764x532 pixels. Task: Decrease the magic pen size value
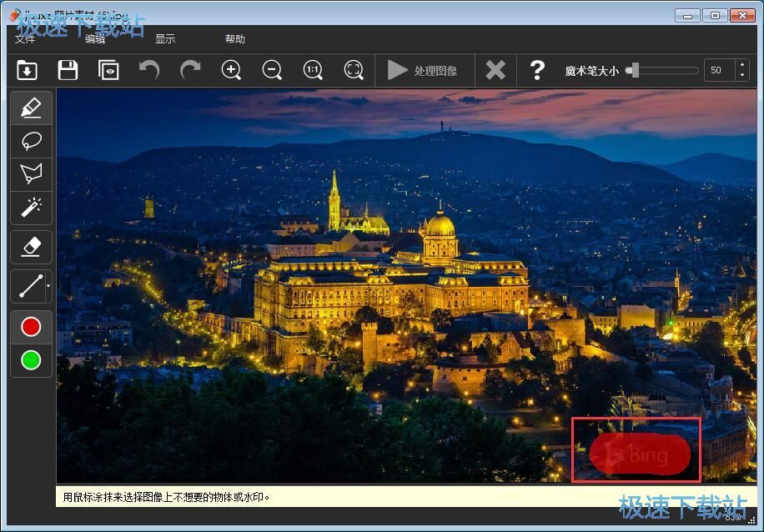[742, 76]
